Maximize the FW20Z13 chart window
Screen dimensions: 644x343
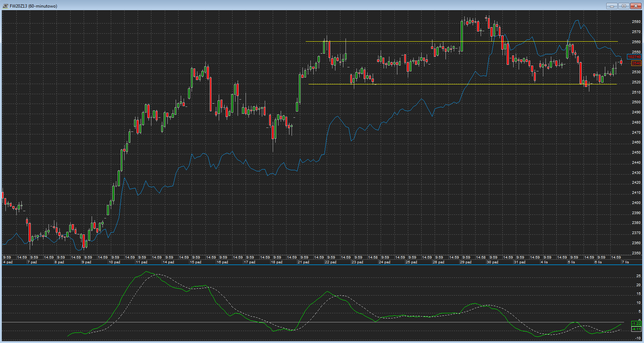(x=624, y=6)
